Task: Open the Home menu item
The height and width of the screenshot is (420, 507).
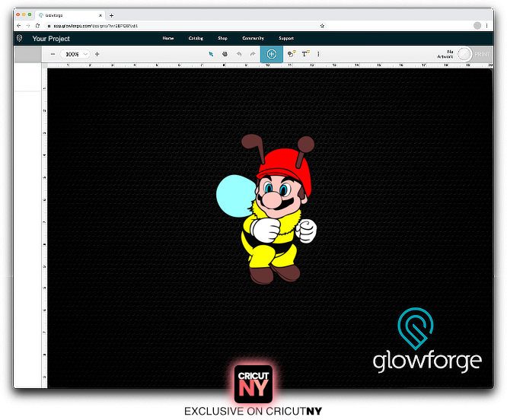Action: tap(167, 38)
